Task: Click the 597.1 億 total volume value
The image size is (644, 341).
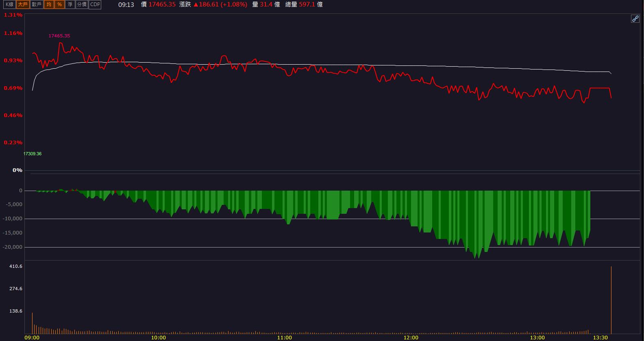Action: point(311,4)
